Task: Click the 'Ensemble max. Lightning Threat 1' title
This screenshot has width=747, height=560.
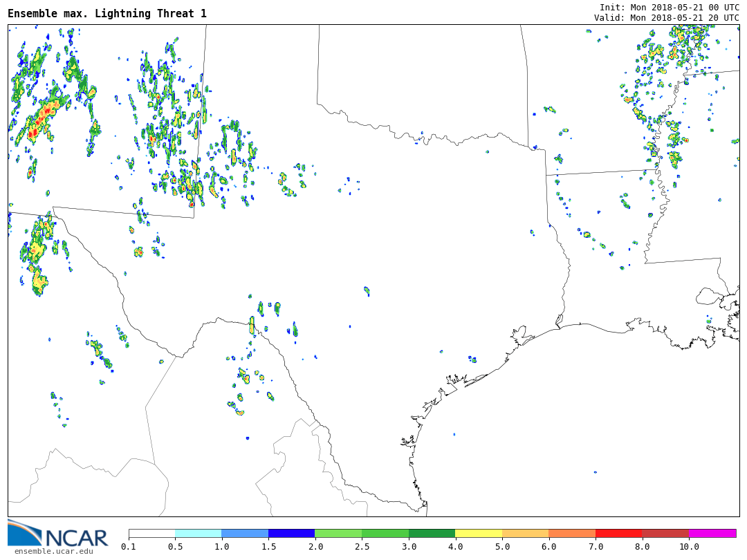Action: (x=107, y=14)
